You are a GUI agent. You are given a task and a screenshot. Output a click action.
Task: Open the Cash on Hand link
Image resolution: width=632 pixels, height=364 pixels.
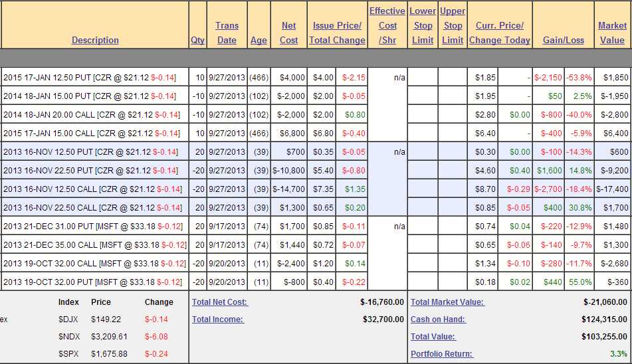[x=438, y=319]
